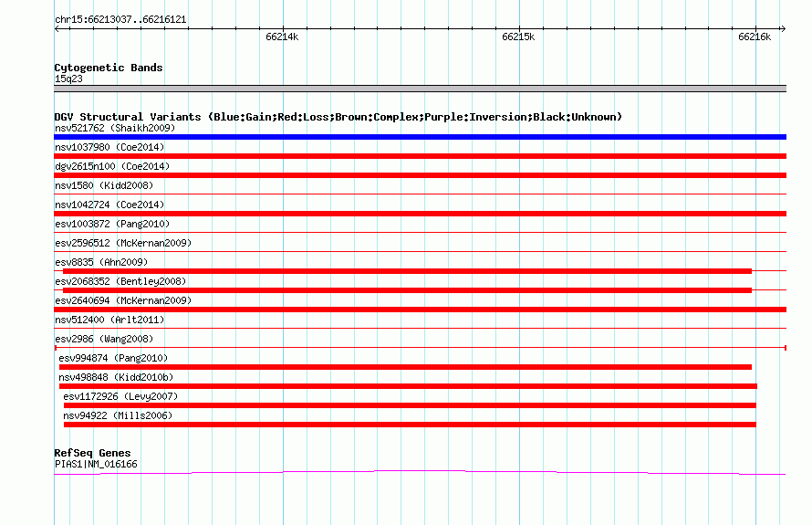812x525 pixels.
Task: Click the chr15:66213037..66216121 coordinate label
Action: point(120,19)
